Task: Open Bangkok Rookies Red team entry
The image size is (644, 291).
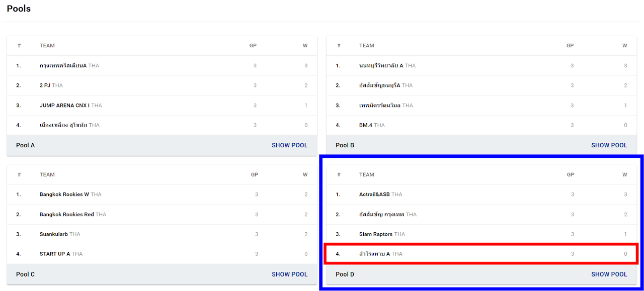Action: click(67, 215)
